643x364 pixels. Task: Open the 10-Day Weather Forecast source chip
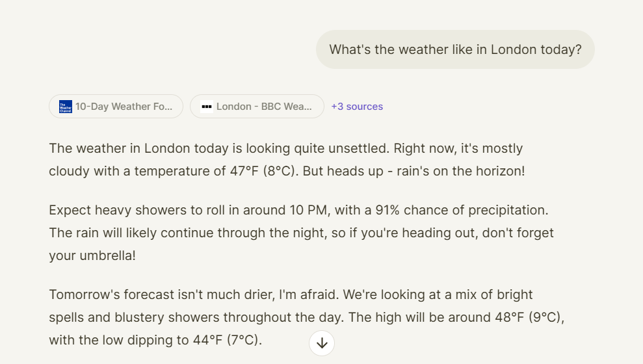(x=116, y=107)
